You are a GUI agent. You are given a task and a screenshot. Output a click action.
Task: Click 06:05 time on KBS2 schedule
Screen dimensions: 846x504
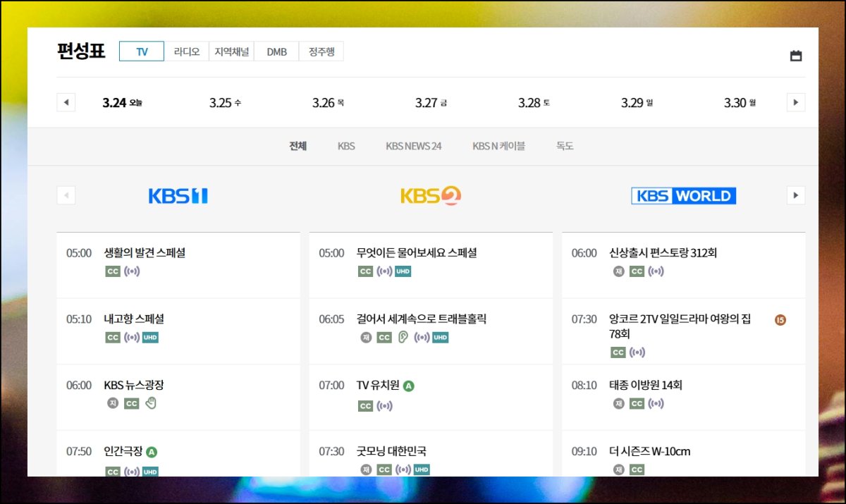331,319
